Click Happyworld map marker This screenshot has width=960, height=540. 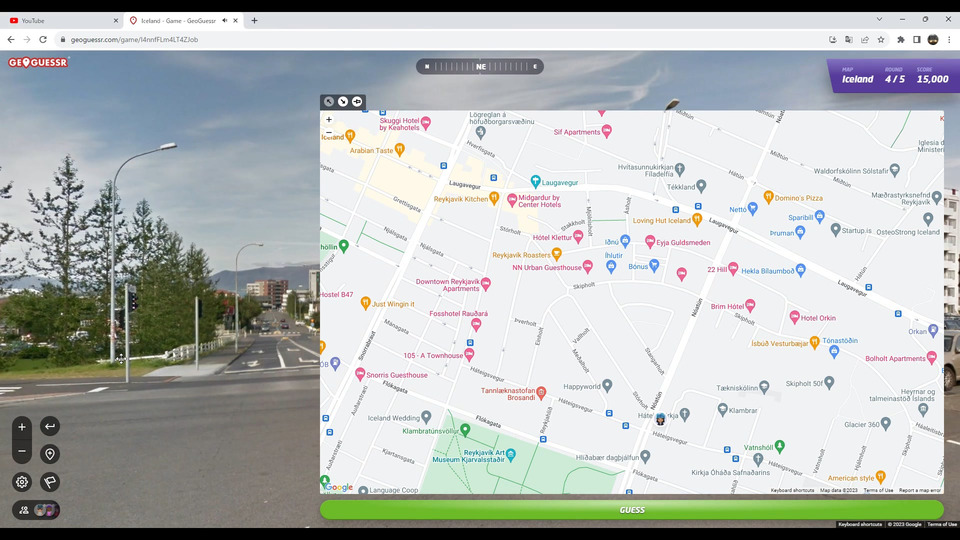point(607,385)
